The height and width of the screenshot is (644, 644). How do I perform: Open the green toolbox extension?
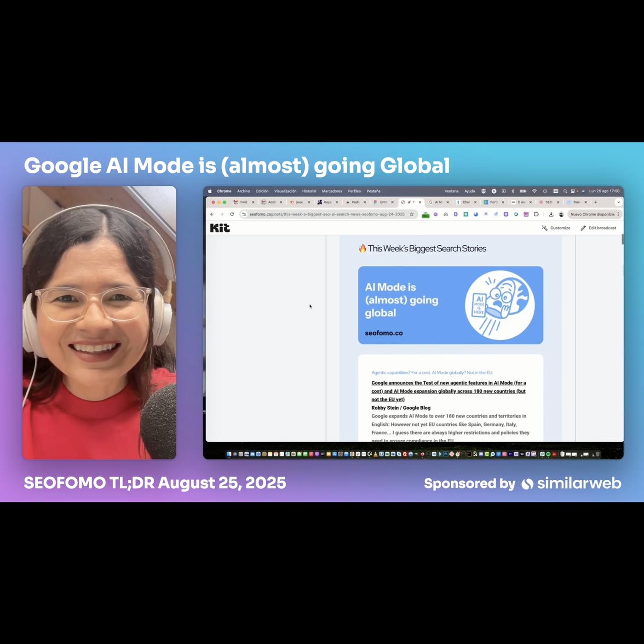tap(425, 214)
